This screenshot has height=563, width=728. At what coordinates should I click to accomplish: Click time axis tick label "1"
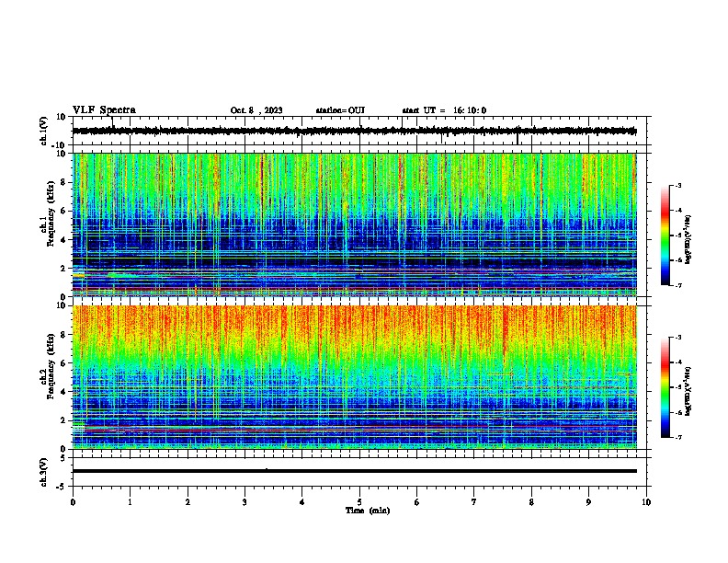[x=130, y=502]
